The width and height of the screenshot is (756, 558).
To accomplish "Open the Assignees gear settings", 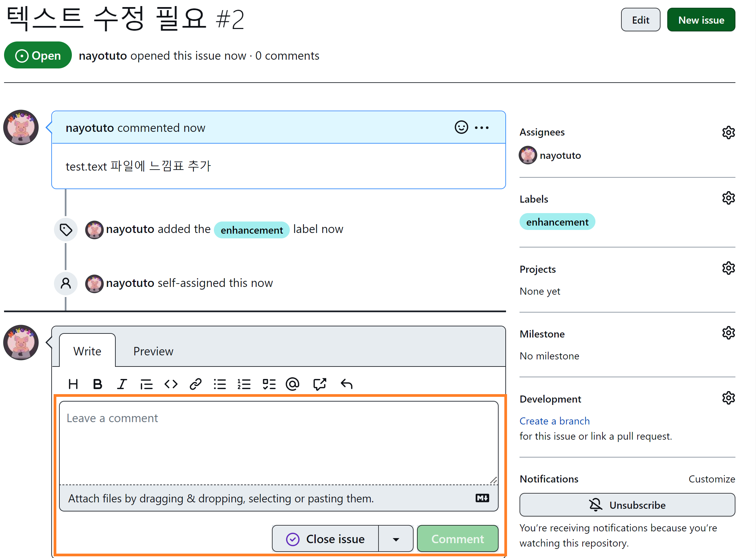I will [728, 133].
